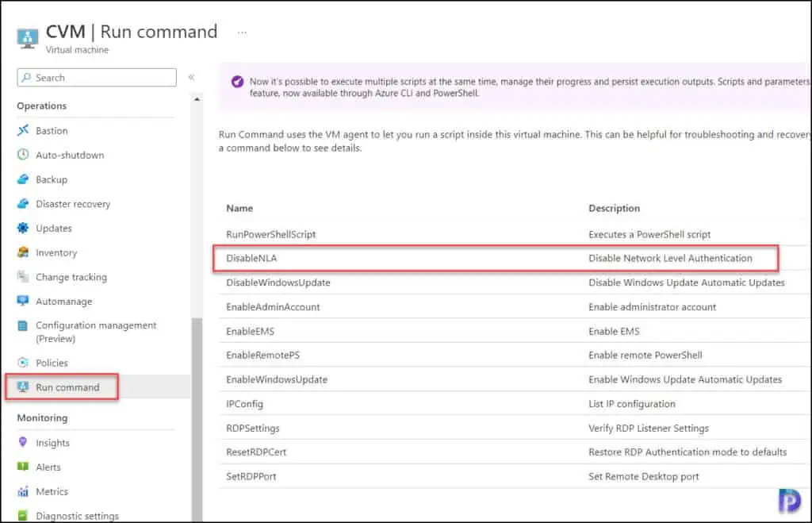Viewport: 812px width, 523px height.
Task: Select the SetRDPPort command
Action: (x=251, y=476)
